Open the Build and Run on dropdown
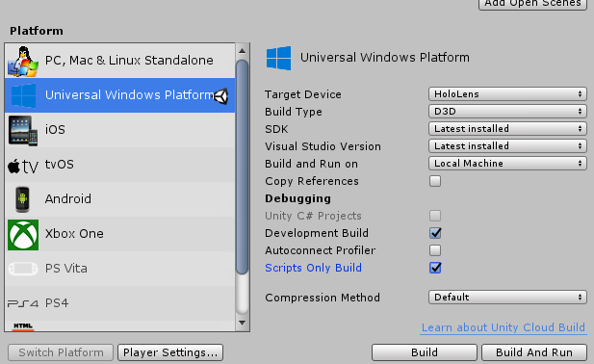Screen dimensions: 594x364 pos(507,164)
